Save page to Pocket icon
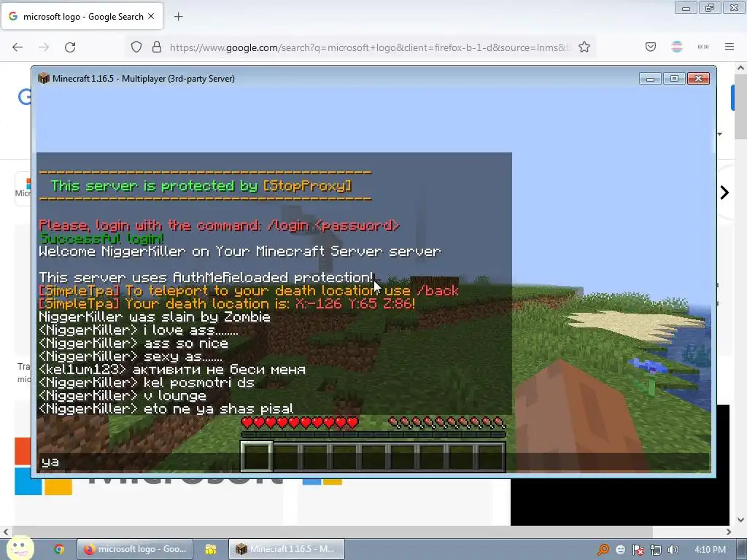747x560 pixels. tap(651, 47)
